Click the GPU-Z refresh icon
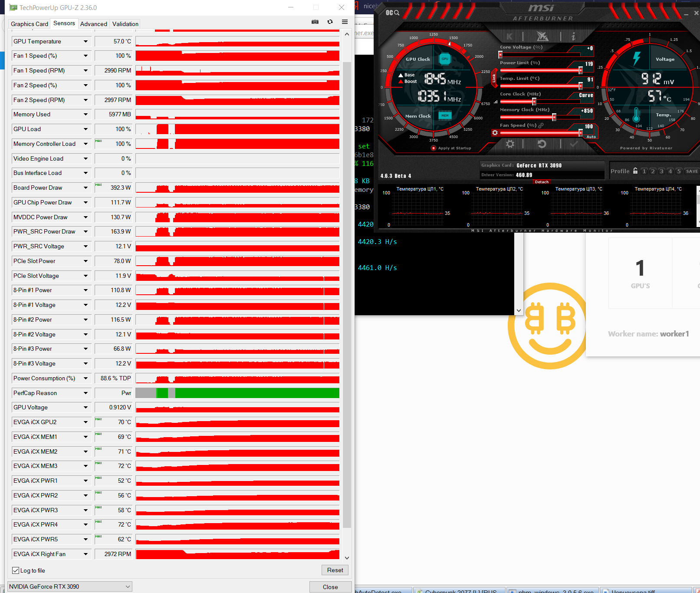This screenshot has height=593, width=700. [330, 22]
